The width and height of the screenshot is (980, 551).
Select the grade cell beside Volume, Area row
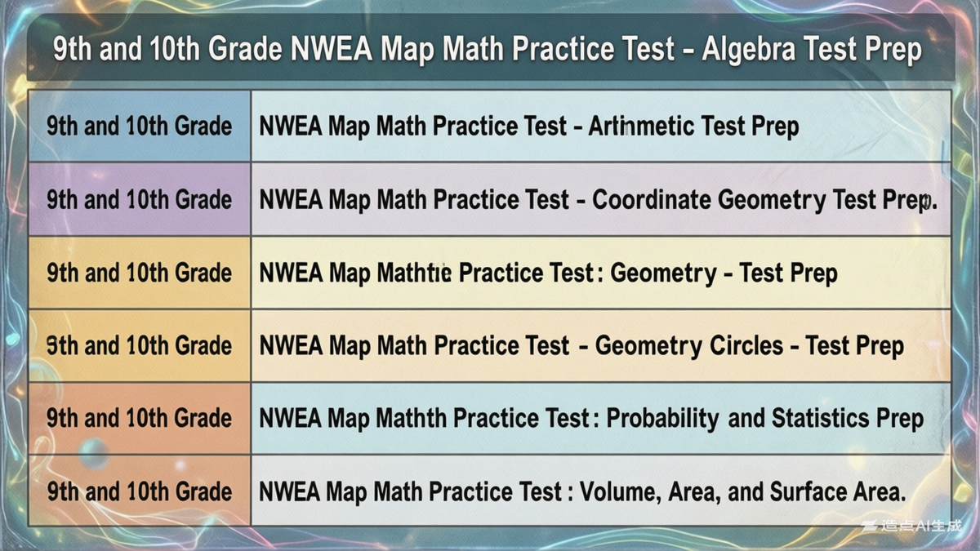140,491
